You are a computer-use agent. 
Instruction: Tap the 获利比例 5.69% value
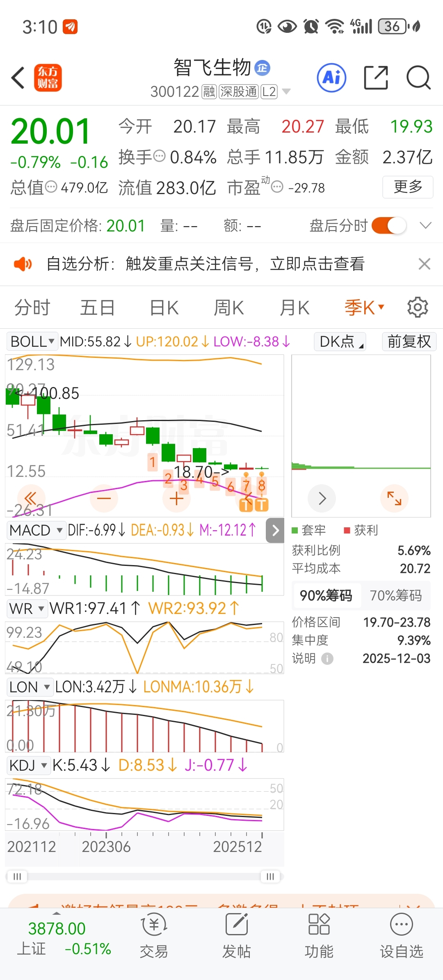[x=414, y=550]
